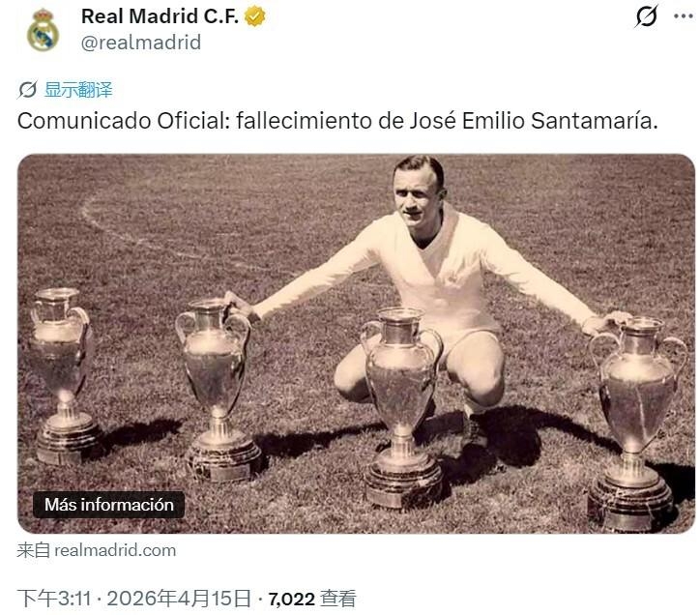Click the second trophy from left

click(219, 390)
